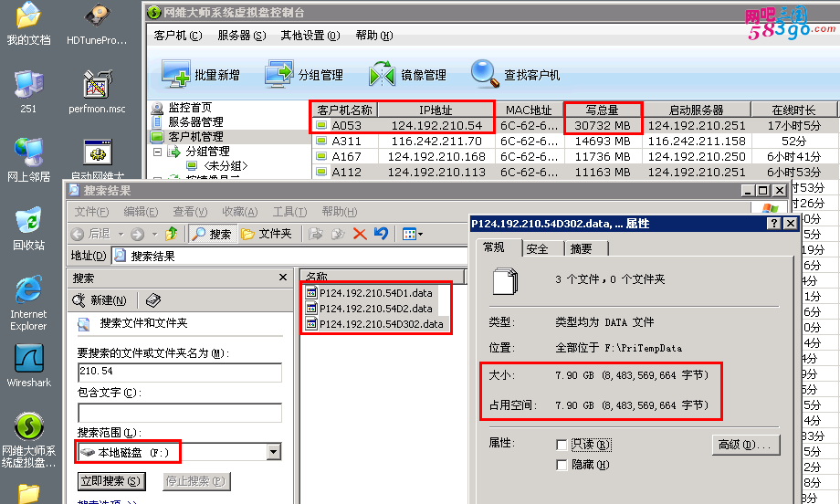Click 名称 column header in search results

pyautogui.click(x=383, y=277)
